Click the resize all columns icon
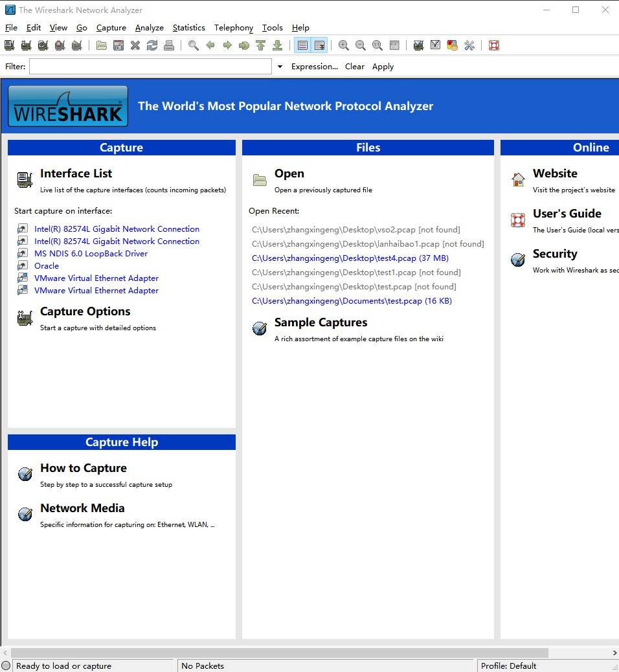 [x=394, y=45]
